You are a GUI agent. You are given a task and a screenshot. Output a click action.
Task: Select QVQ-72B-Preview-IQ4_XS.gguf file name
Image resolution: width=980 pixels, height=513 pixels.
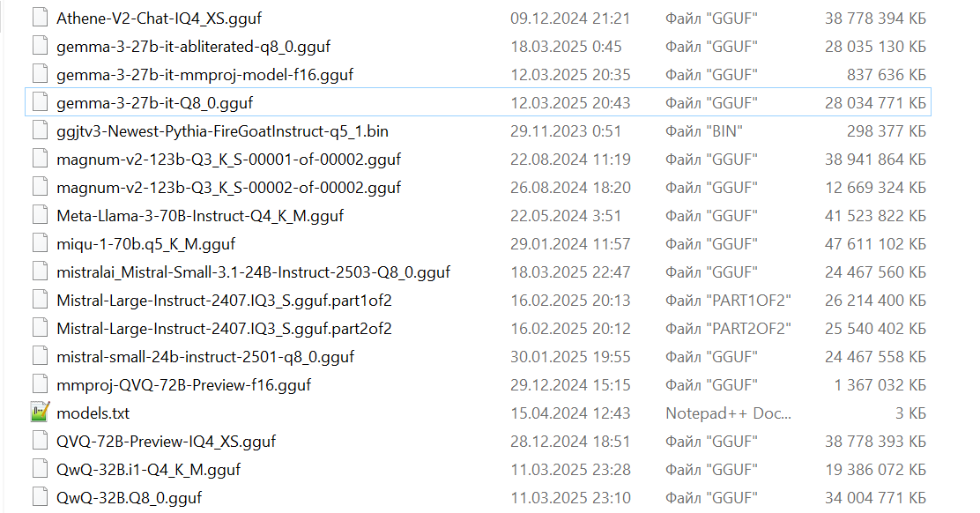(x=166, y=441)
